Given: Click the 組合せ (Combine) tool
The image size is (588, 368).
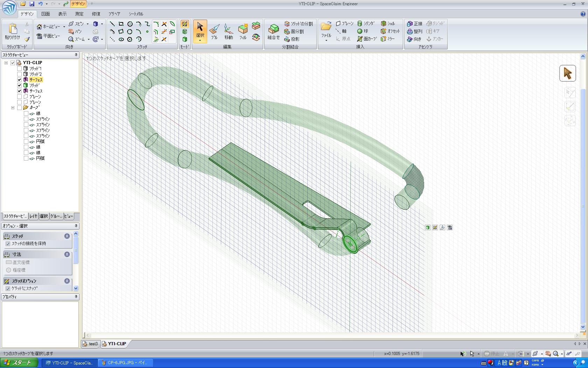Looking at the screenshot, I should 273,32.
